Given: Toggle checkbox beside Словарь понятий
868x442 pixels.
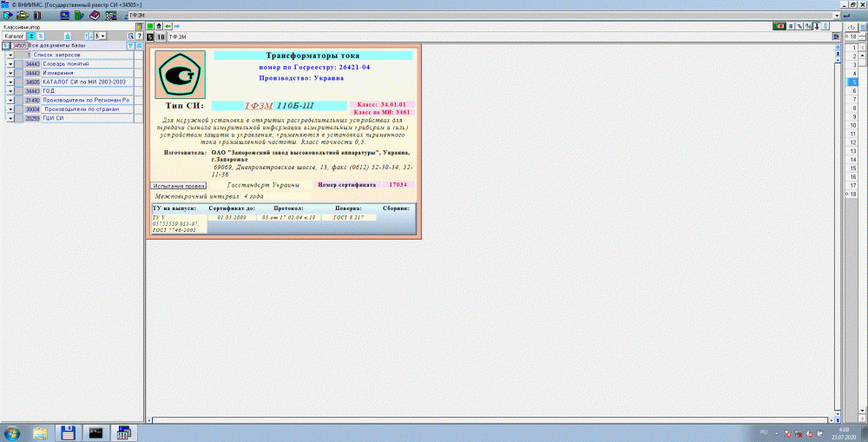Looking at the screenshot, I should point(21,64).
